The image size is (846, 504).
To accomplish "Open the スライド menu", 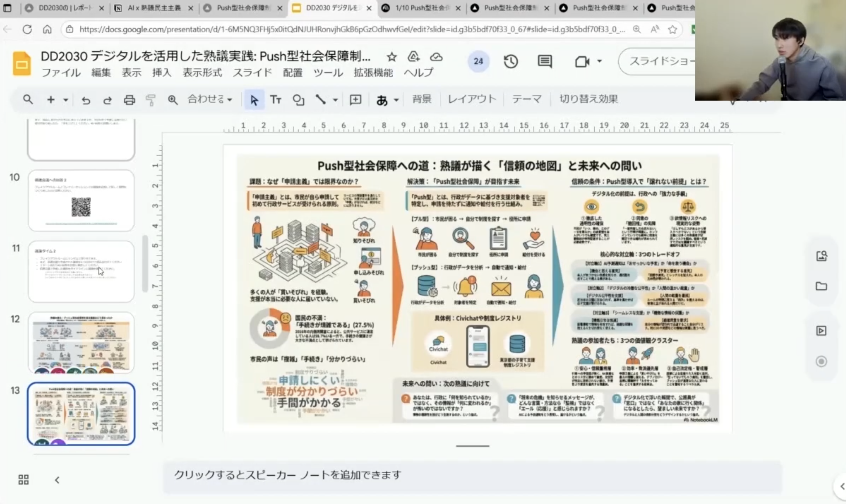I will (x=253, y=72).
